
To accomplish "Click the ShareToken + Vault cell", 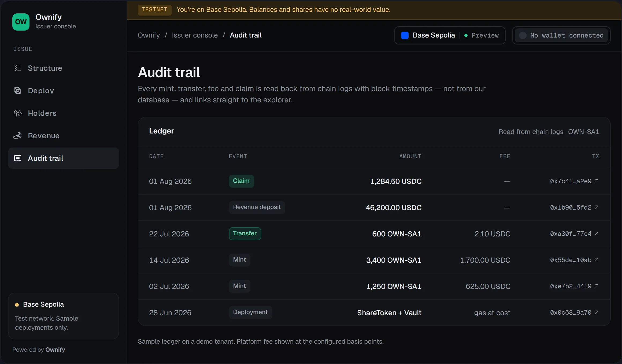I will [389, 313].
